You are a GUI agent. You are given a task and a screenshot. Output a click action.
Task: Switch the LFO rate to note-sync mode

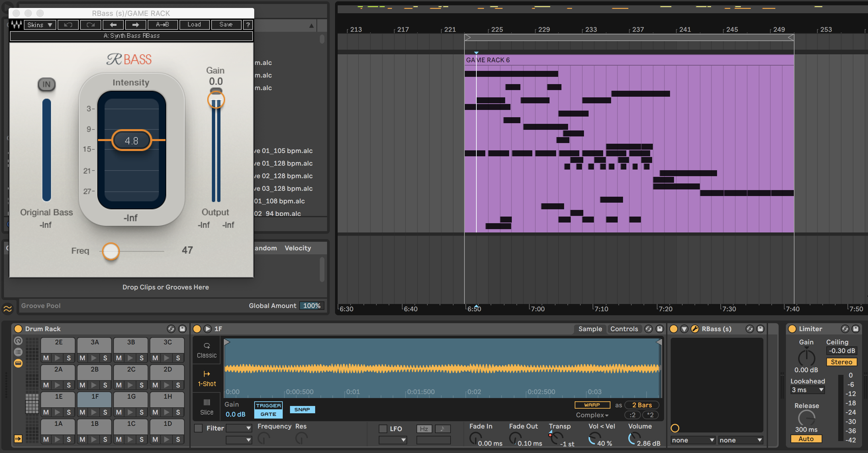tap(442, 428)
